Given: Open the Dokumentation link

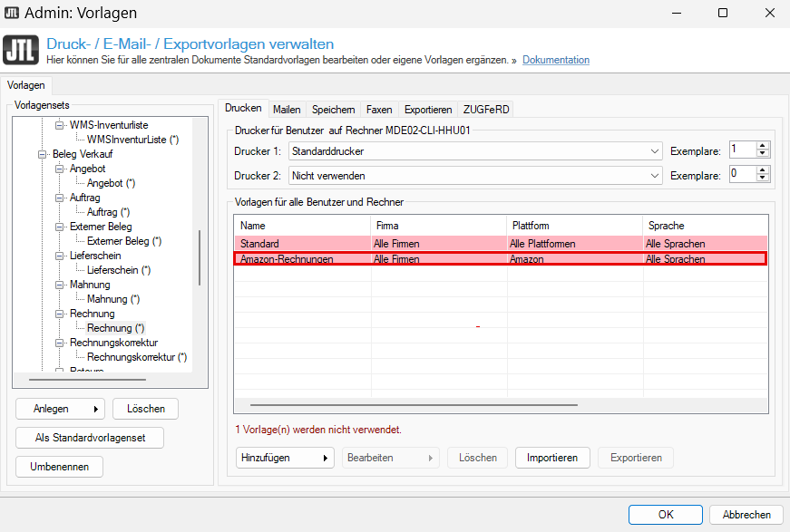Looking at the screenshot, I should click(x=556, y=60).
